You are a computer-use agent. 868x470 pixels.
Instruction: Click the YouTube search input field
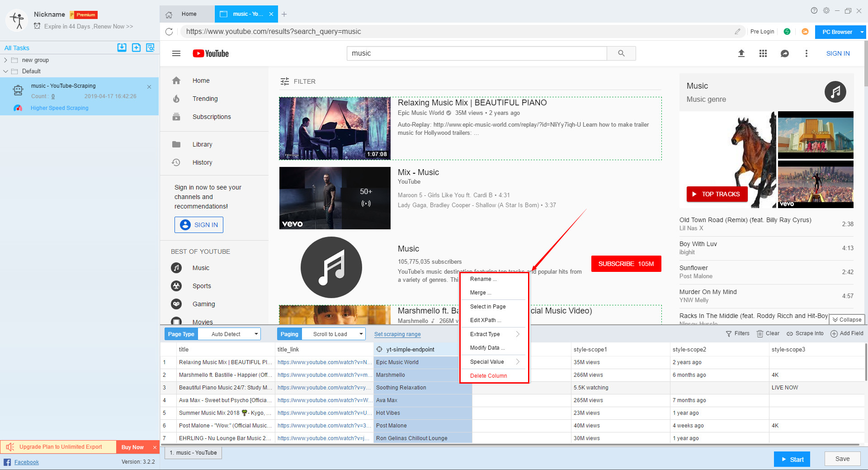click(x=477, y=53)
